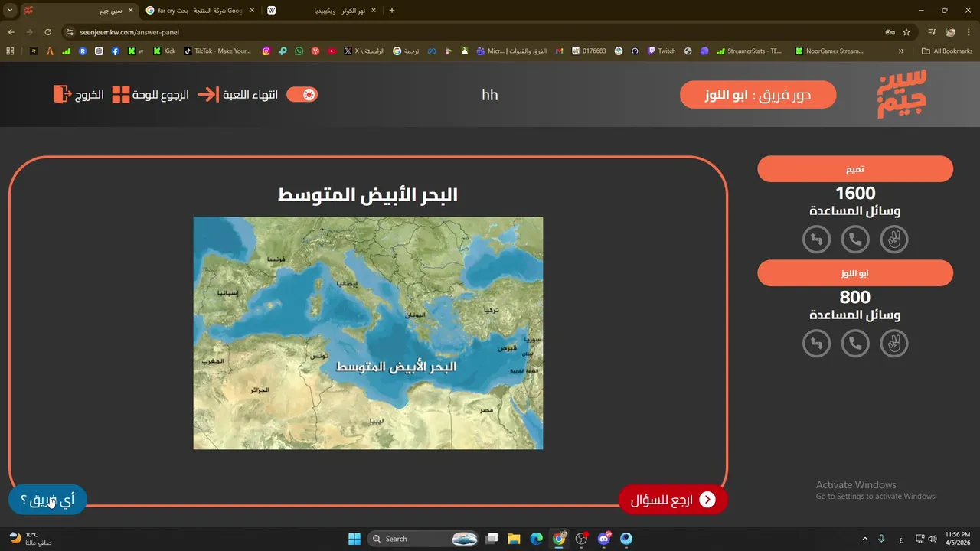Open the Chrome profile avatar
Image resolution: width=980 pixels, height=551 pixels.
(950, 32)
